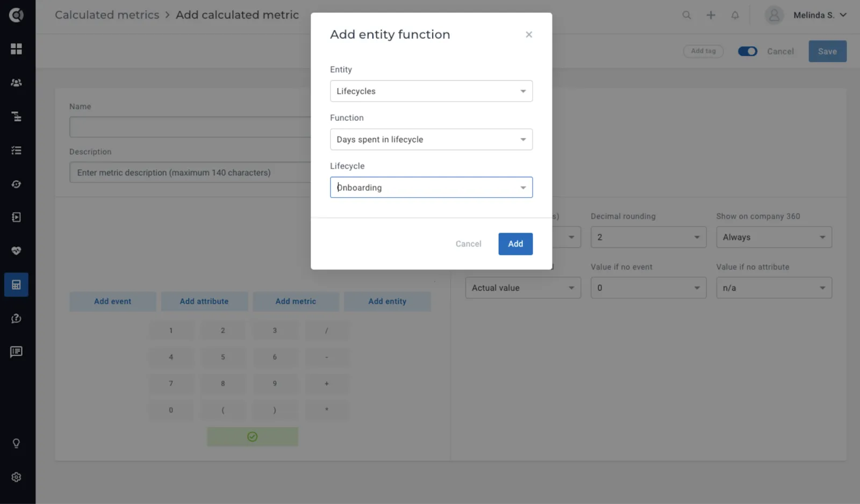Open the Value if no event dropdown

648,288
